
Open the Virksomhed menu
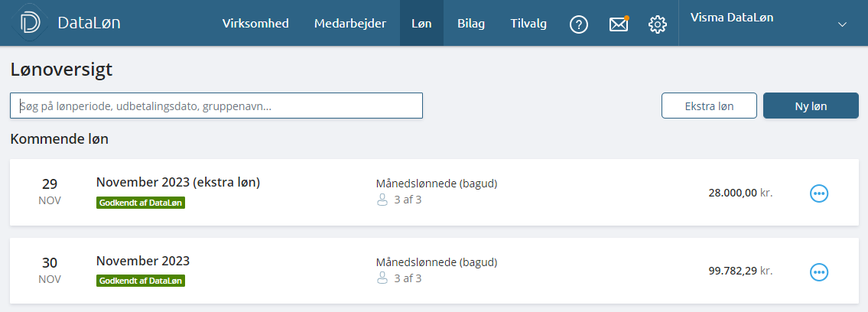click(255, 24)
